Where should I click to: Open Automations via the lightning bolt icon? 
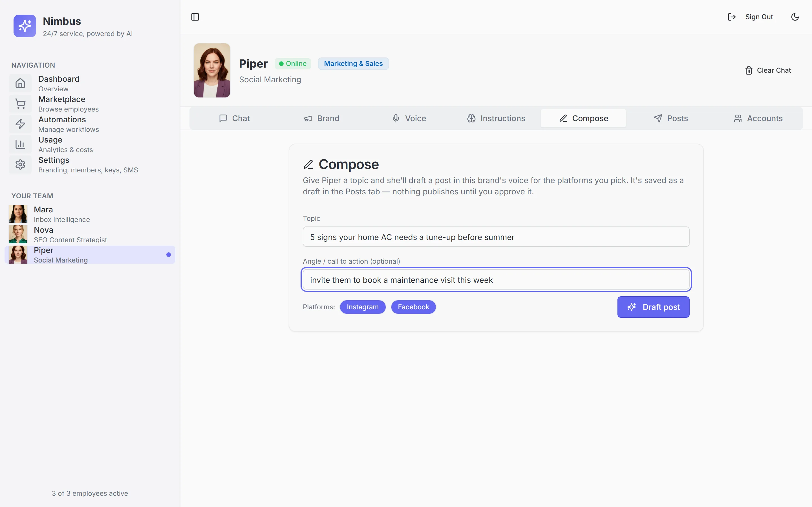pyautogui.click(x=20, y=124)
